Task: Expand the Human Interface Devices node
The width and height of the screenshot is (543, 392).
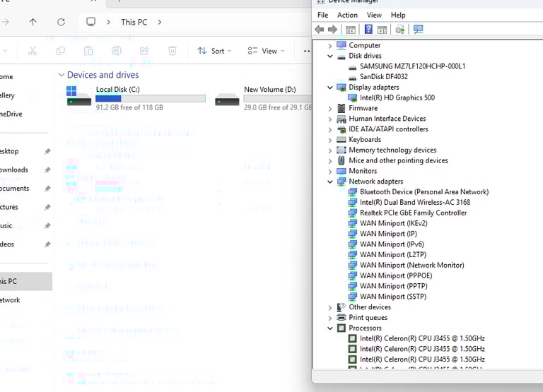Action: point(329,119)
